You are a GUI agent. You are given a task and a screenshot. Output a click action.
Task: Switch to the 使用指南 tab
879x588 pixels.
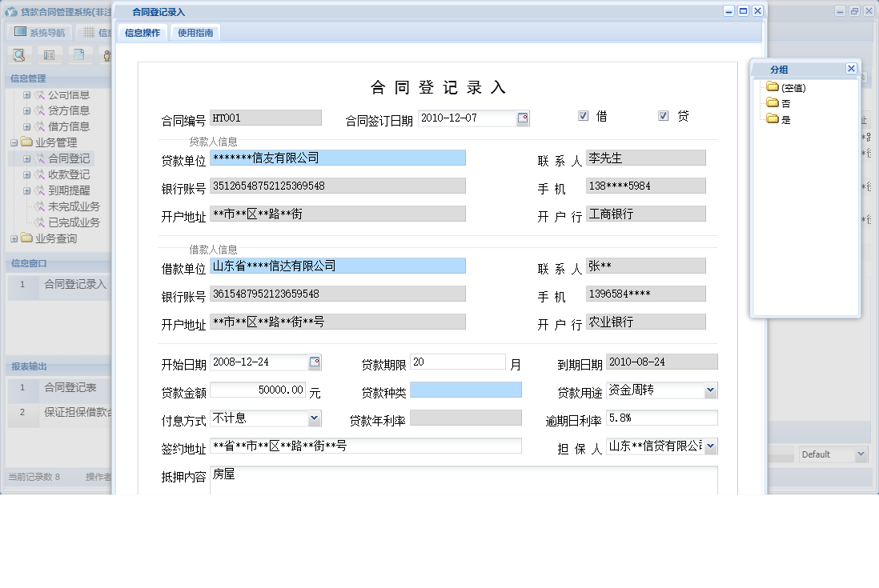[x=196, y=33]
